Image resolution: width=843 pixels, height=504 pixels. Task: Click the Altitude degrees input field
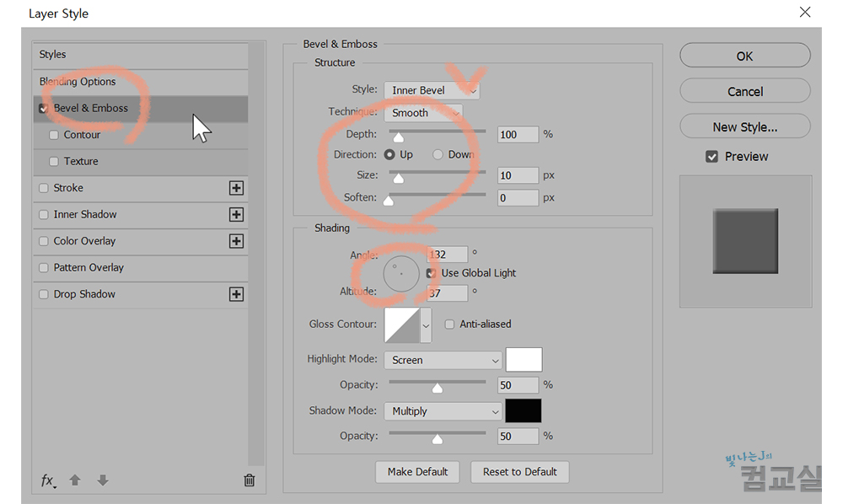click(x=448, y=292)
